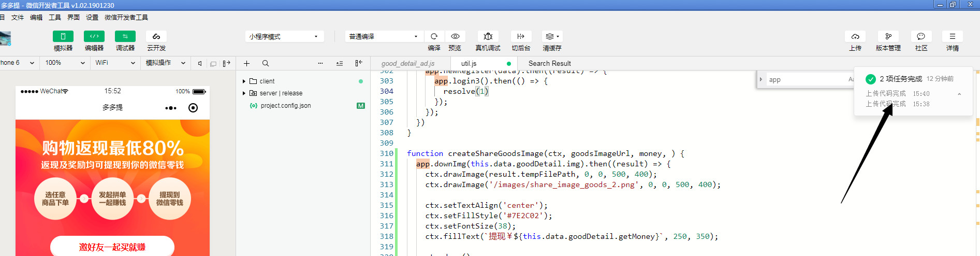Click the 选任意商品下单 circle
Viewport: 980px width, 256px height.
[55, 199]
